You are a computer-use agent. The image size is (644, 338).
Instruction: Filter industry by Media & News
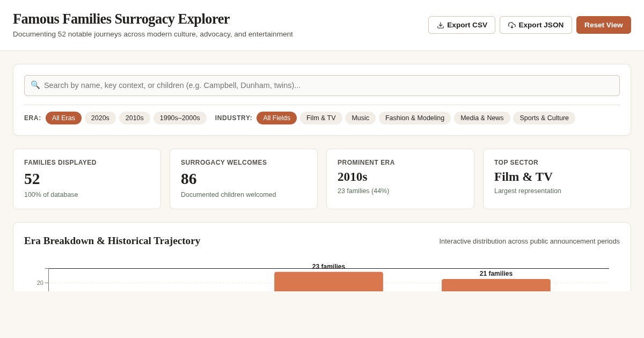482,118
